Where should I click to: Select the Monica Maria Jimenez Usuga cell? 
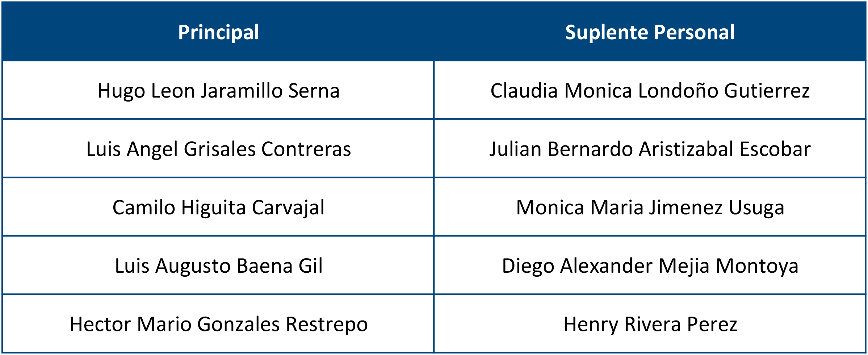650,207
